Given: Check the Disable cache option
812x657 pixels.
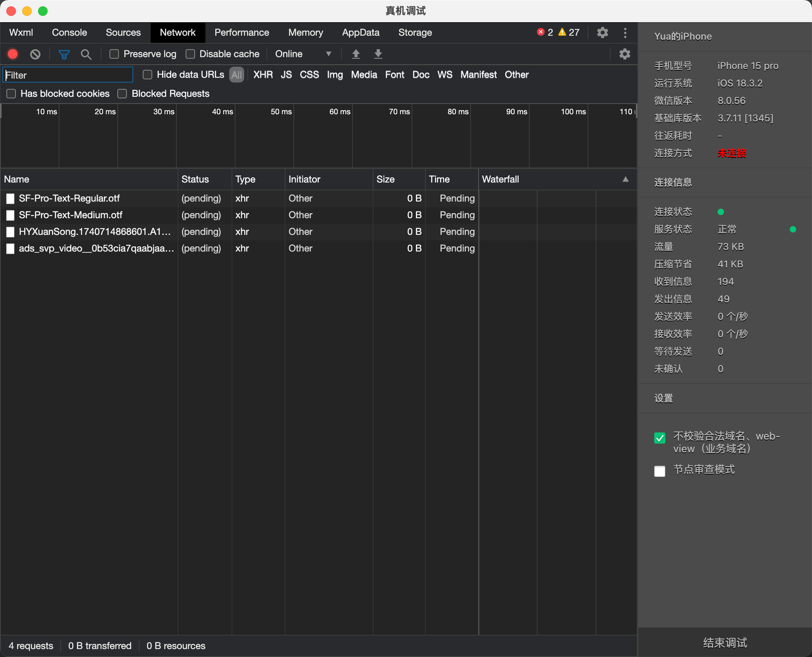Looking at the screenshot, I should coord(190,54).
